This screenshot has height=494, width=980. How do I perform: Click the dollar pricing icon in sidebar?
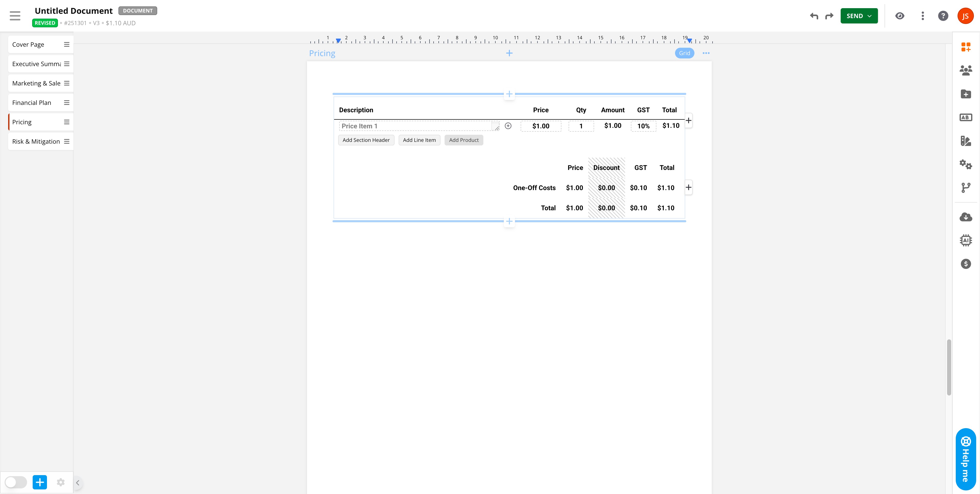965,264
